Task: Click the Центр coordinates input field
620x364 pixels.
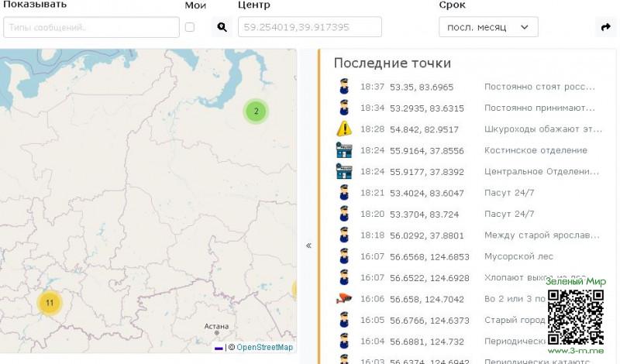Action: coord(309,27)
